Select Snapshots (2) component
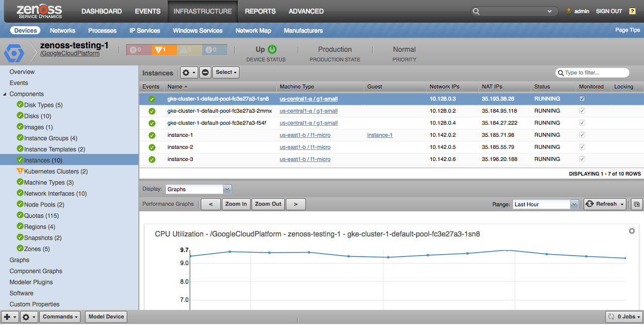644x325 pixels. tap(43, 238)
